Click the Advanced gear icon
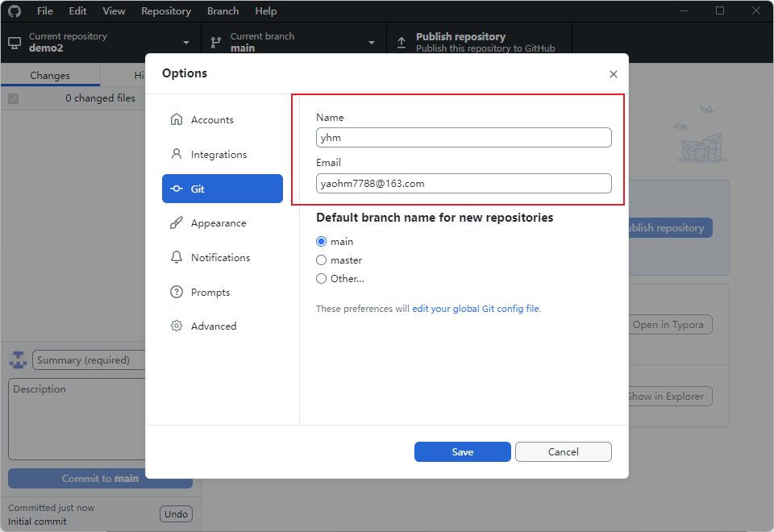This screenshot has height=532, width=774. (x=177, y=326)
